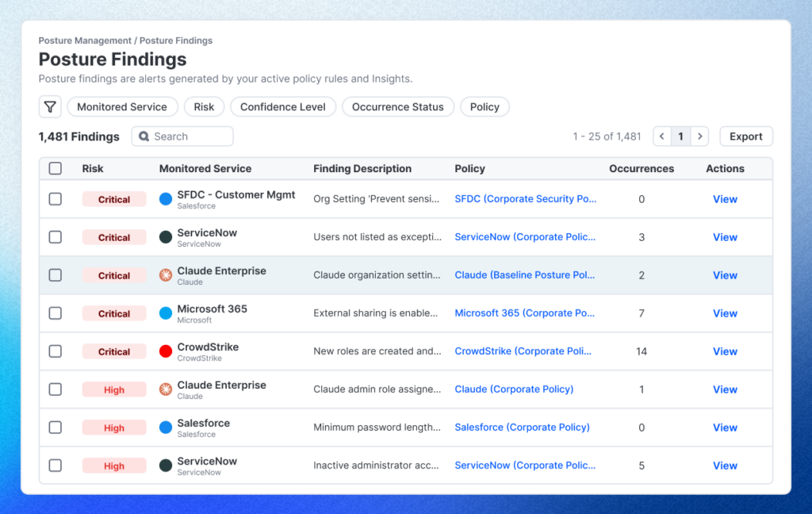Click the ServiceNow icon in the High ServiceNow row
The width and height of the screenshot is (812, 514).
click(x=166, y=466)
